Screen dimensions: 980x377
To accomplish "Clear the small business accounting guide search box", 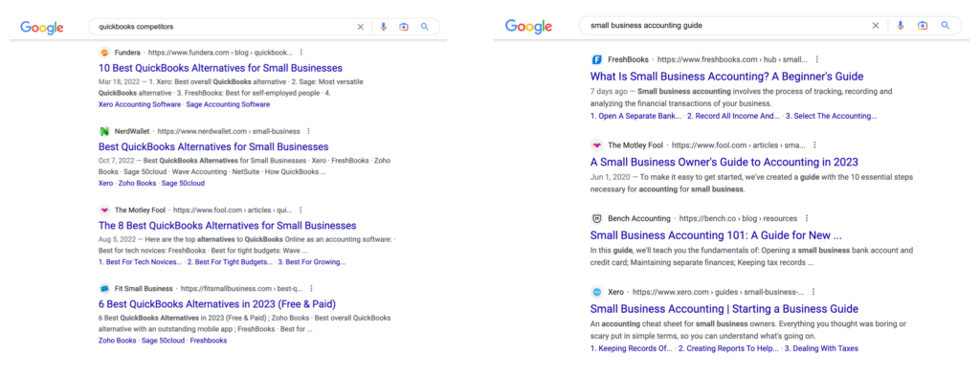I will [x=876, y=26].
